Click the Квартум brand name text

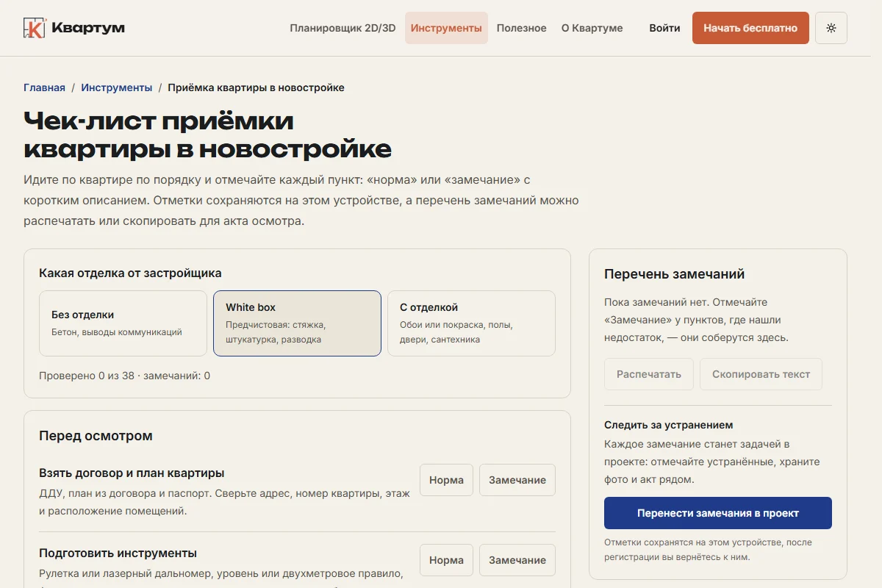tap(88, 28)
